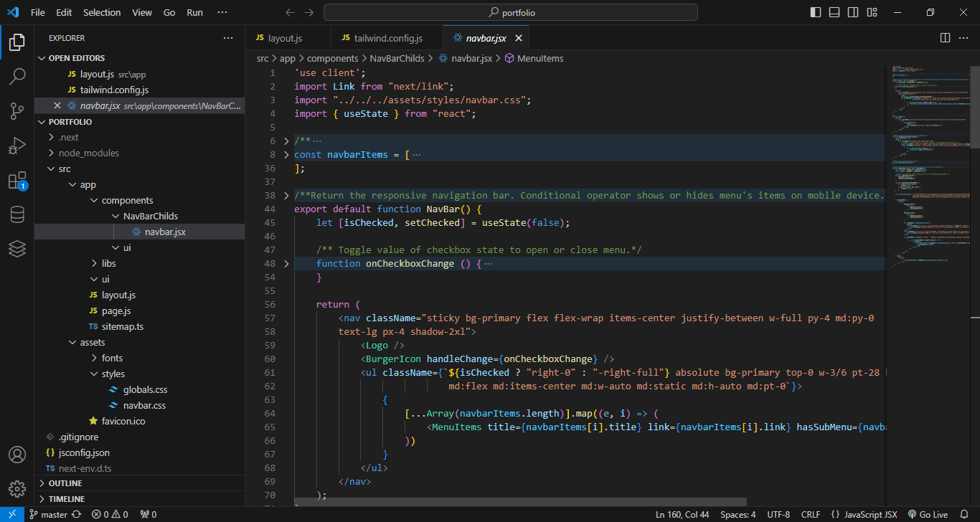This screenshot has width=980, height=522.
Task: Close navbar.jsx in Open Editors list
Action: [57, 105]
